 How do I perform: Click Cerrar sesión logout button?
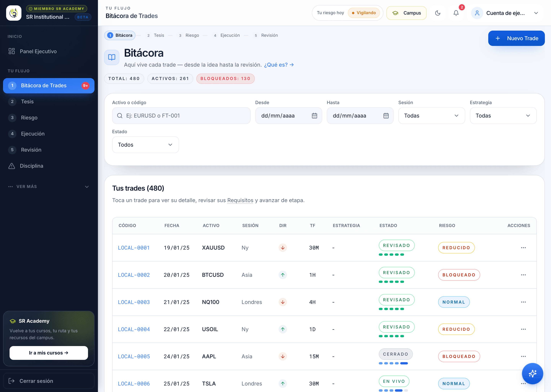coord(49,381)
